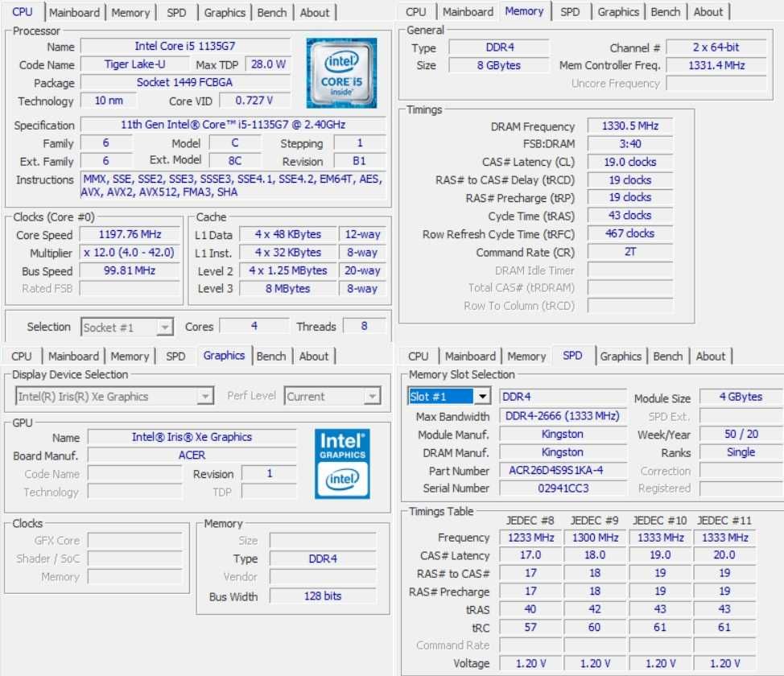This screenshot has width=784, height=676.
Task: Click the bus width value '128 bits'
Action: point(323,596)
